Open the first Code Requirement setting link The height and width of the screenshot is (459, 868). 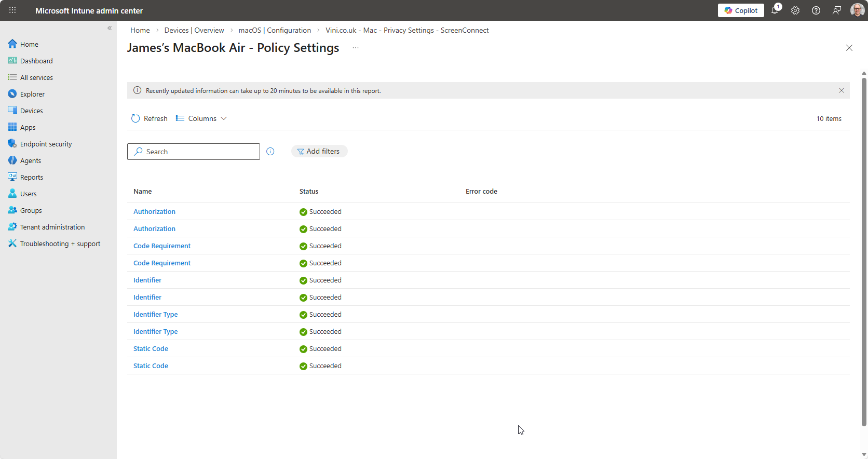[x=162, y=246]
